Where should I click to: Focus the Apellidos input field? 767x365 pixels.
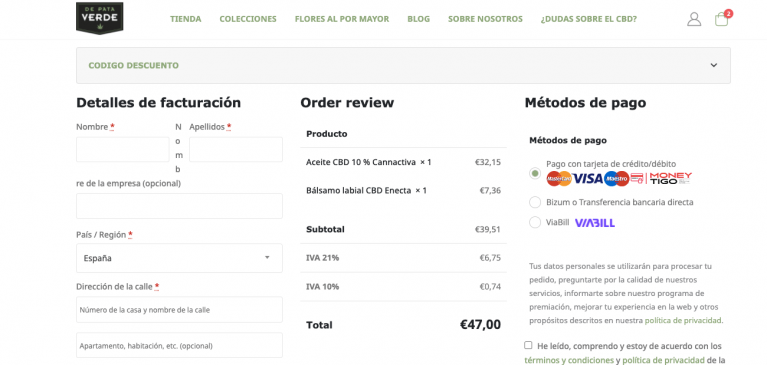point(236,149)
